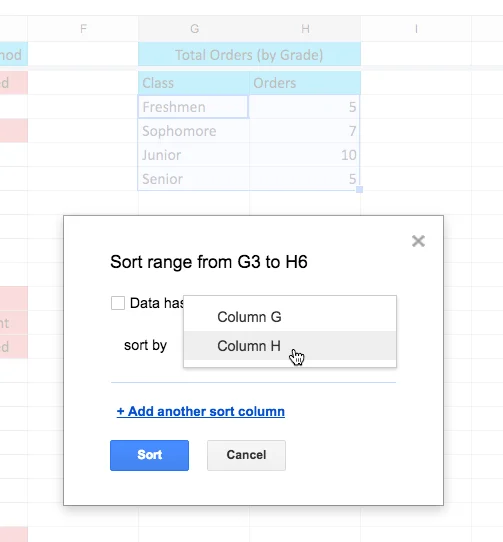Click the Total Orders (by Grade) cell

[x=249, y=55]
